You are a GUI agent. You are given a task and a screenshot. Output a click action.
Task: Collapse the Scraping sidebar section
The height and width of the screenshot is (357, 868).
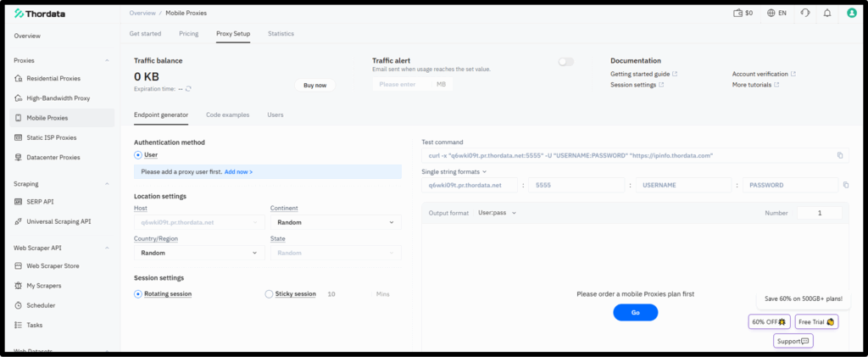tap(107, 184)
